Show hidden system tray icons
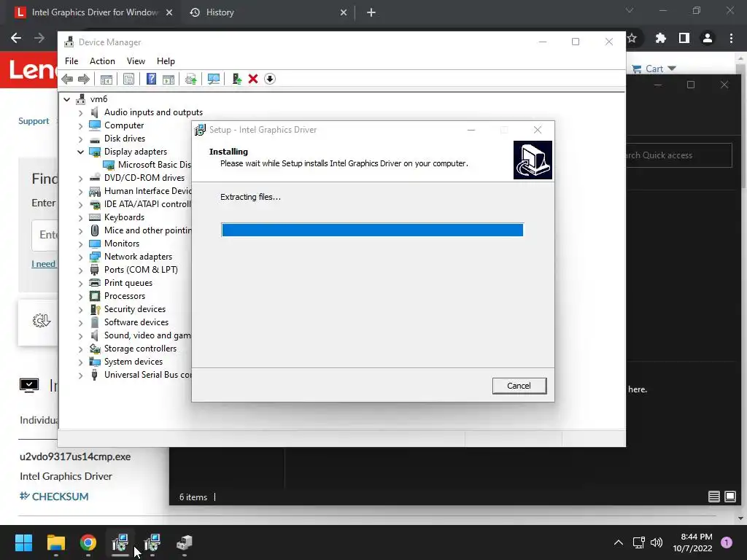The image size is (747, 560). point(619,542)
